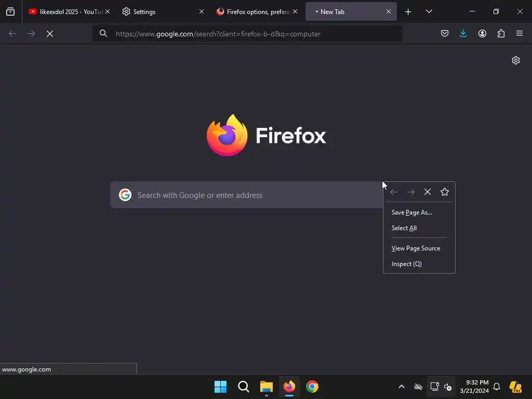
Task: Click Stop in the context menu
Action: 428,192
